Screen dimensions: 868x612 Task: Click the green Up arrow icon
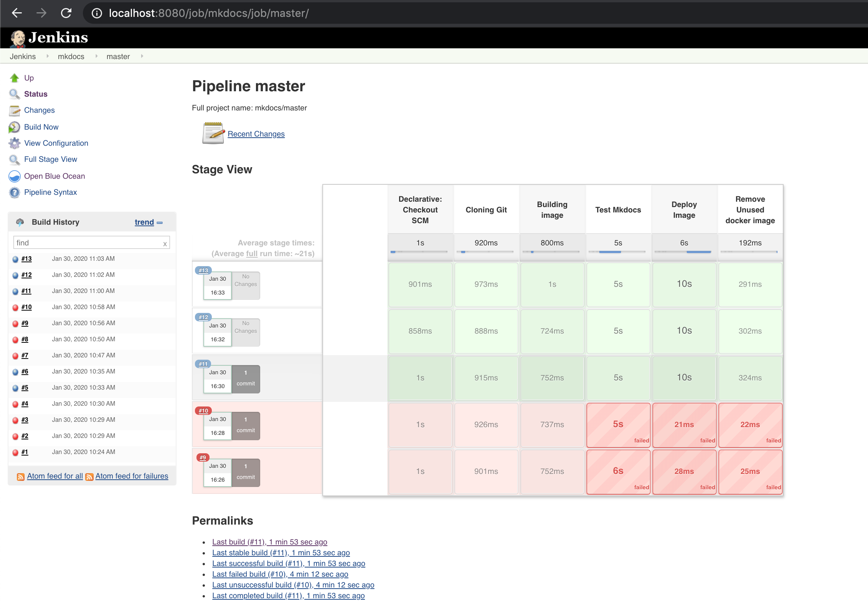[x=14, y=78]
